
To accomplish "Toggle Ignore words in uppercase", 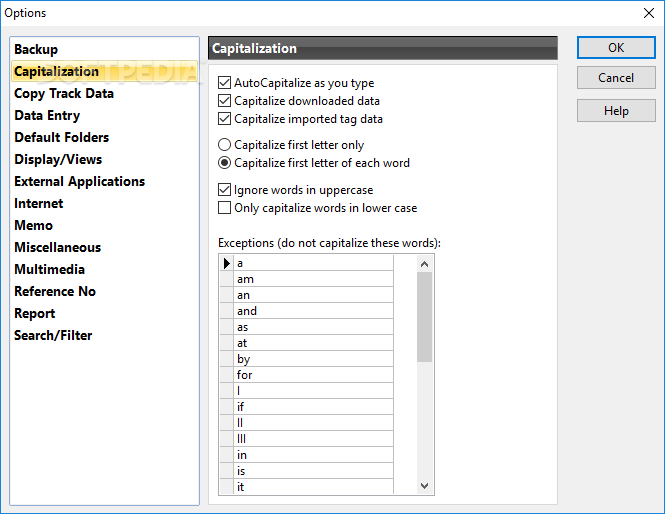I will tap(225, 190).
